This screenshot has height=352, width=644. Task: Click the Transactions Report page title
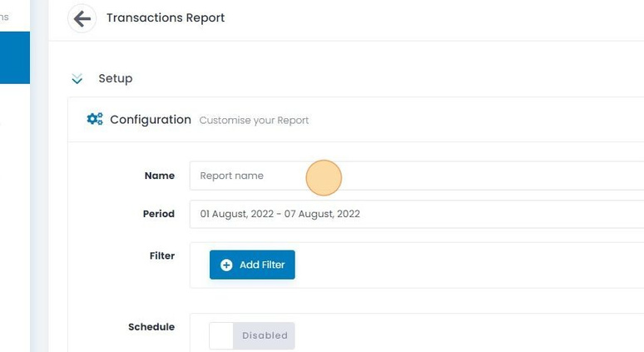point(166,18)
